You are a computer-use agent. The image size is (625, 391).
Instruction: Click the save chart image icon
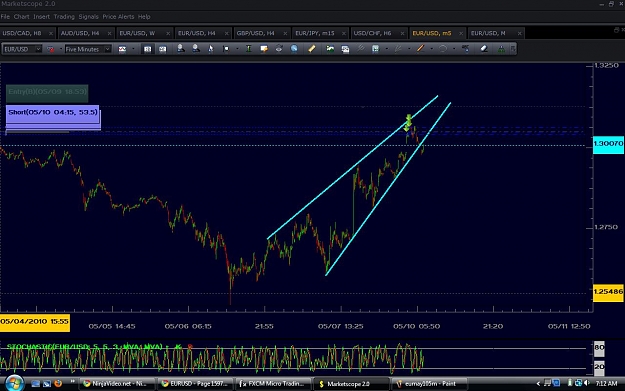point(345,49)
